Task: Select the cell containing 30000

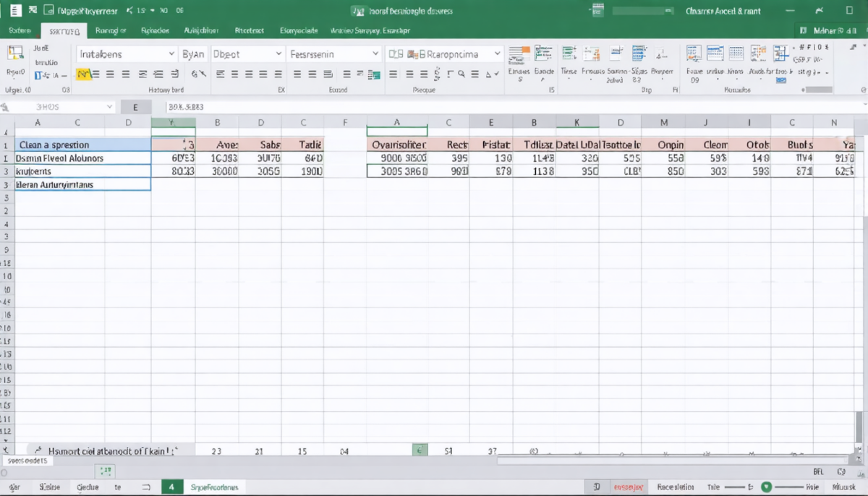Action: click(217, 171)
